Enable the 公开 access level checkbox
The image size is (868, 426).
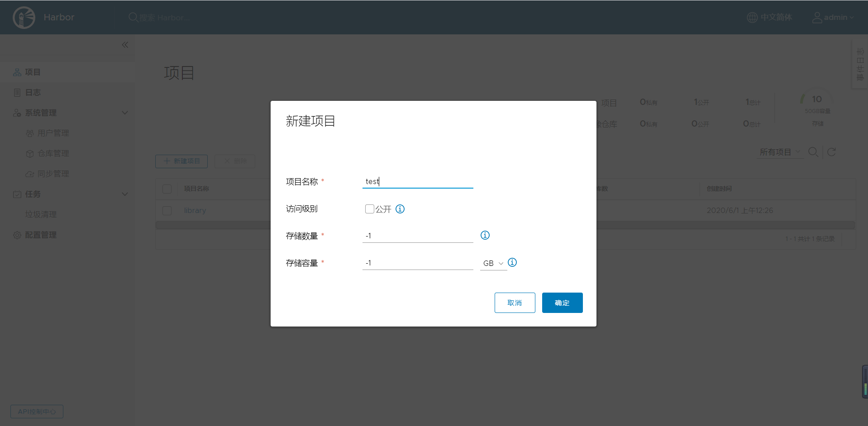coord(370,209)
